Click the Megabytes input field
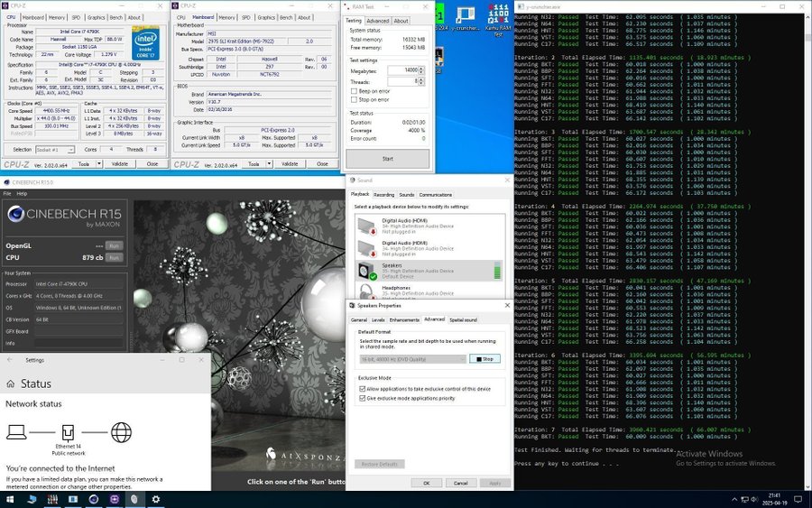Viewport: 812px width, 508px height. (404, 69)
